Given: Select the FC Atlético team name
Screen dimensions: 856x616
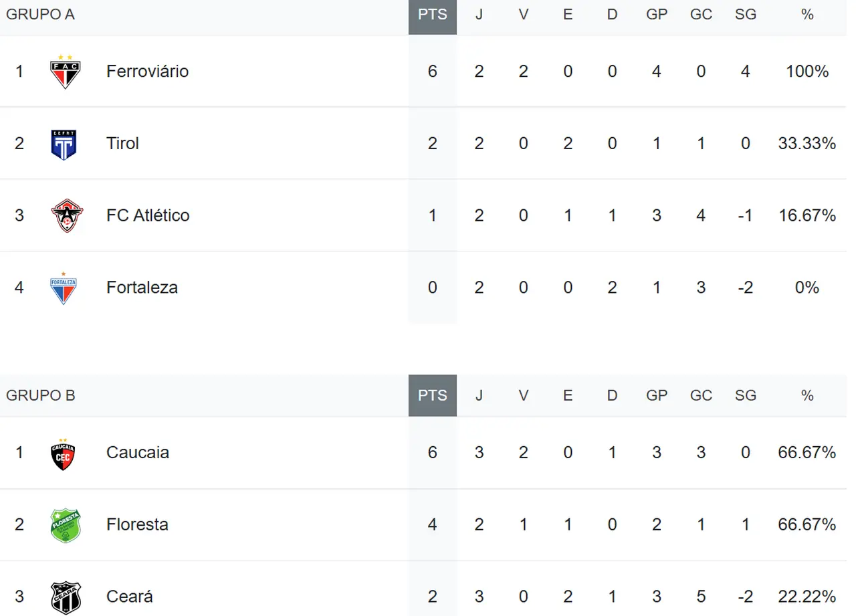Looking at the screenshot, I should tap(148, 215).
